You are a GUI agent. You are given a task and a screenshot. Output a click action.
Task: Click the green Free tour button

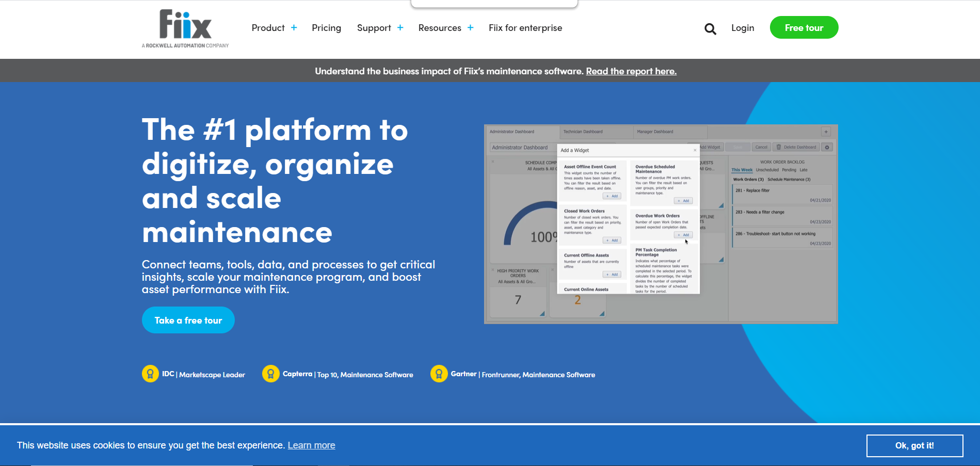click(x=804, y=28)
